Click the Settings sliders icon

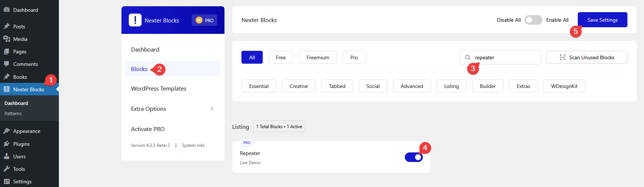point(7,181)
